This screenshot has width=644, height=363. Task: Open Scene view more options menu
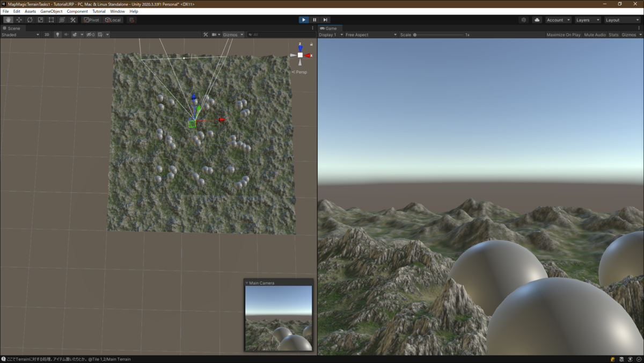tap(313, 28)
